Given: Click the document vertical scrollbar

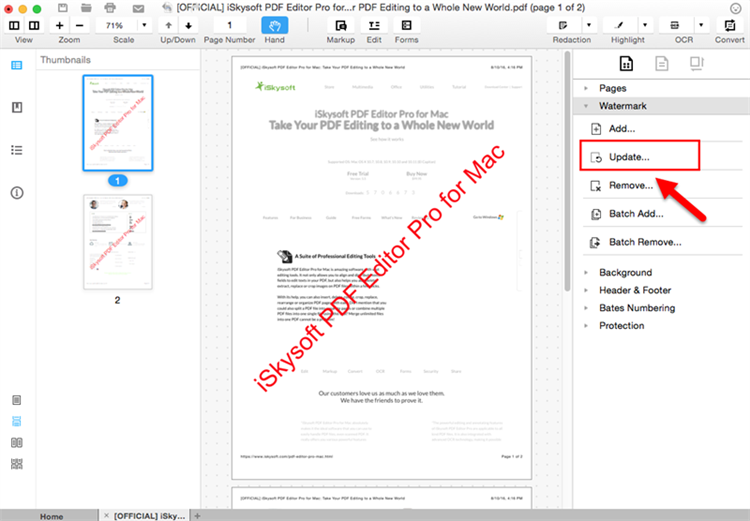Looking at the screenshot, I should coord(567,171).
